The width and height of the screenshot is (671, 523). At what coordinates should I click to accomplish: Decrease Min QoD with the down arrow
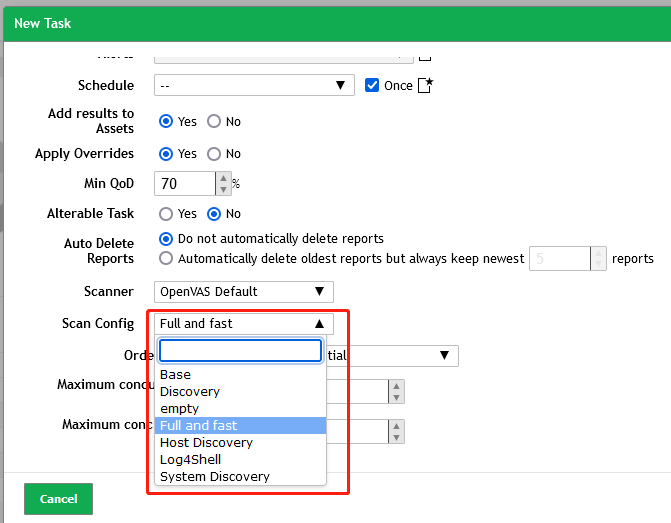(x=222, y=190)
